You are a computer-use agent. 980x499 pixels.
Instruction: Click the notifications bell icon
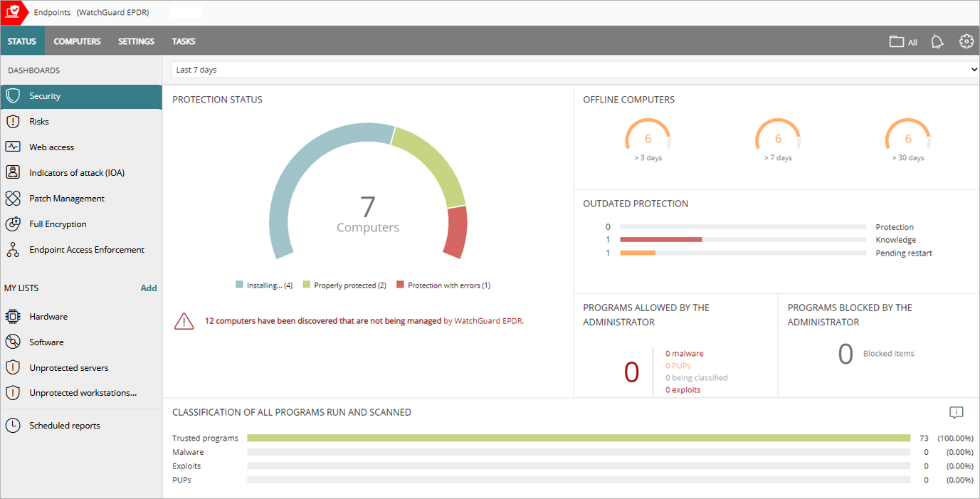click(937, 41)
